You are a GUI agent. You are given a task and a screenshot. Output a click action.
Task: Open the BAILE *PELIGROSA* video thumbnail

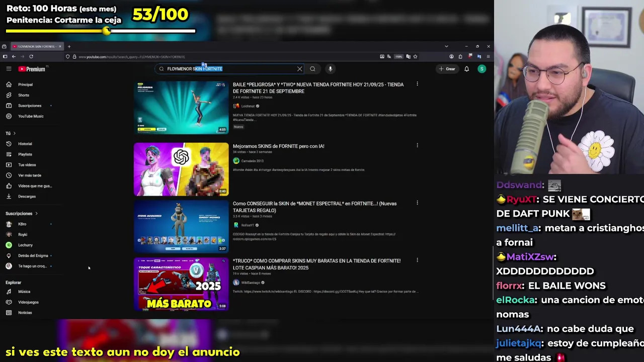pyautogui.click(x=181, y=108)
